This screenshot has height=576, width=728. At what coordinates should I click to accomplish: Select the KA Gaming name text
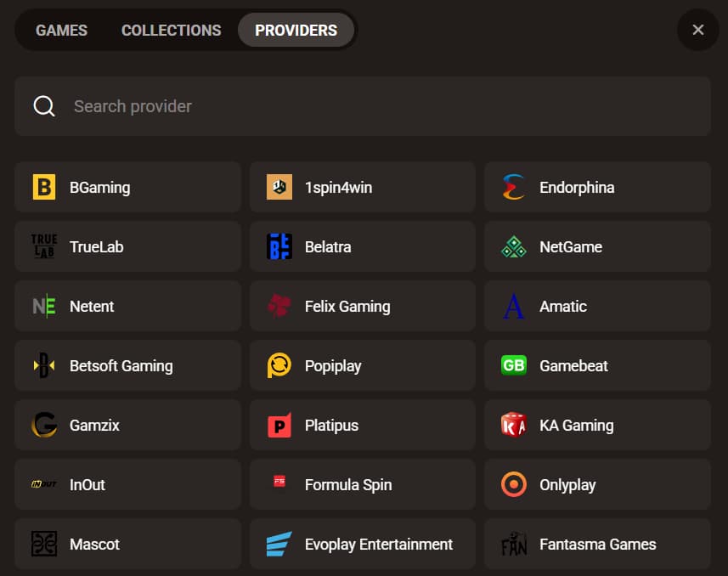pyautogui.click(x=576, y=426)
